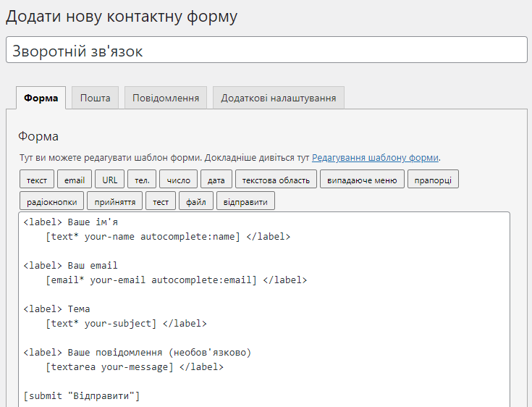Click the '[email* your-email autocomplete:email]' line
Screen dimensions: 532x407
click(x=151, y=280)
